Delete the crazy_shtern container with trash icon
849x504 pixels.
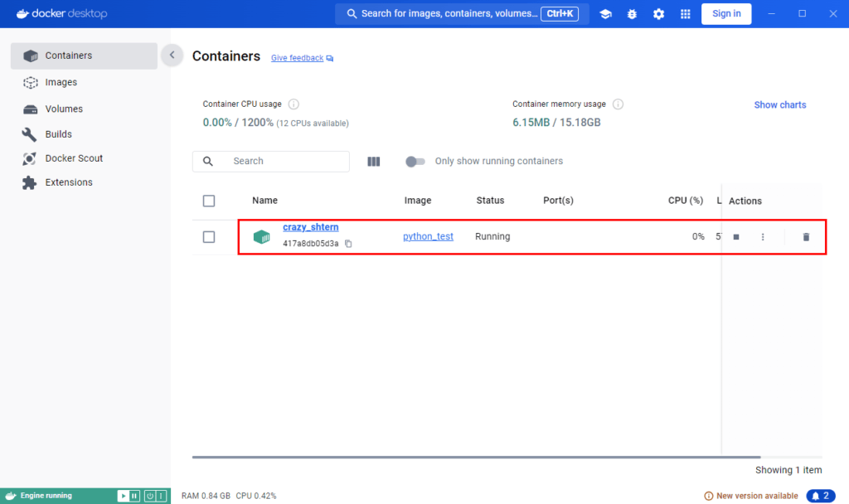(x=806, y=237)
